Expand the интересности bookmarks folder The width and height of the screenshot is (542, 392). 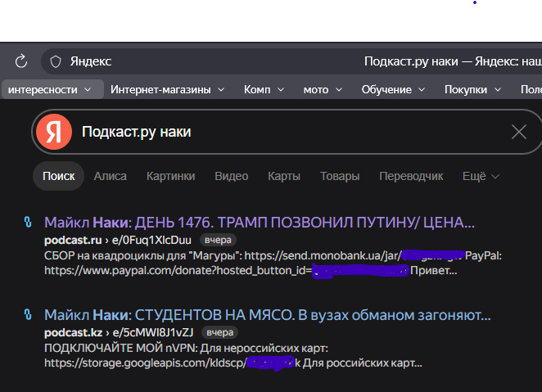[x=52, y=89]
